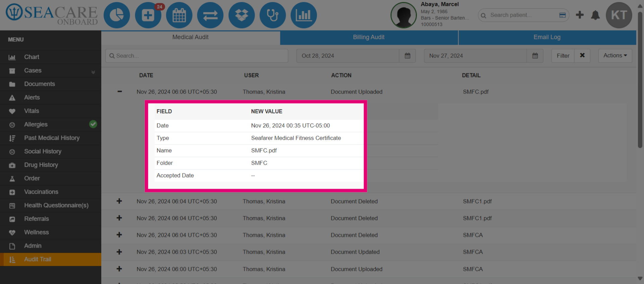Open the calendar icon in top toolbar
The height and width of the screenshot is (284, 644).
[x=179, y=15]
